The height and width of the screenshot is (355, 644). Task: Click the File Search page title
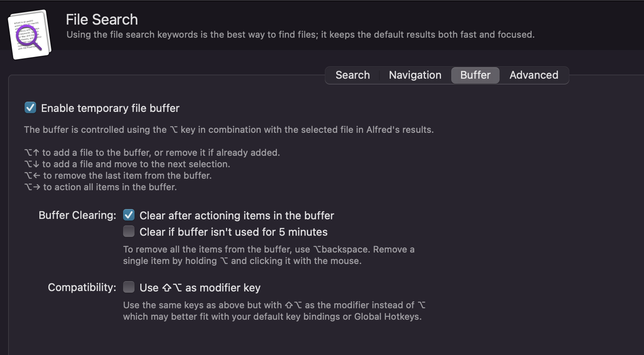pyautogui.click(x=102, y=19)
